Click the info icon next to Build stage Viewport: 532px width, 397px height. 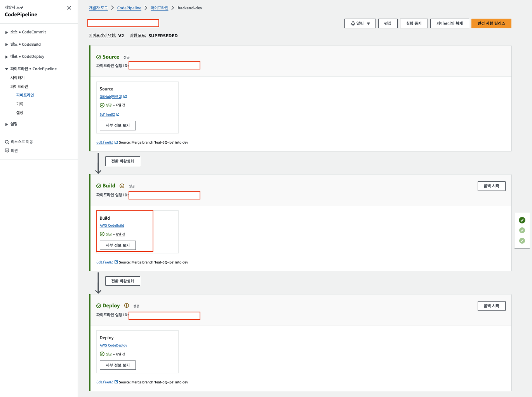point(122,186)
